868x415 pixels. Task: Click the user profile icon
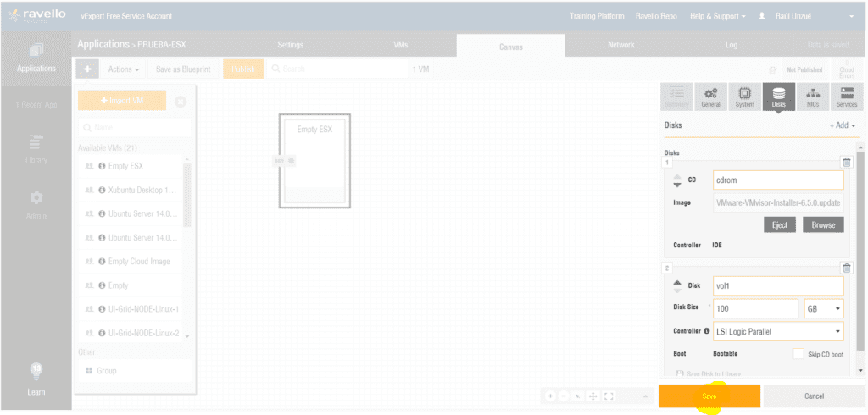(x=762, y=16)
